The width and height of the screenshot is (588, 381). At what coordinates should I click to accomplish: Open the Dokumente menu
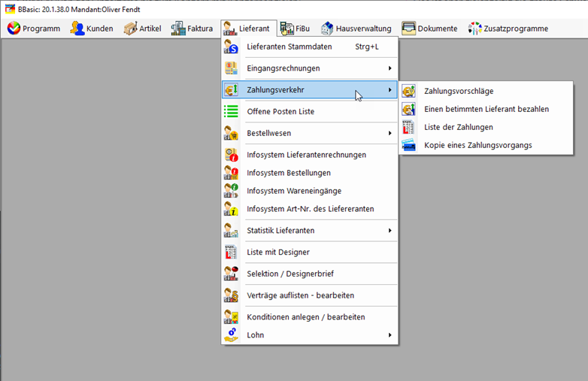[x=430, y=29]
